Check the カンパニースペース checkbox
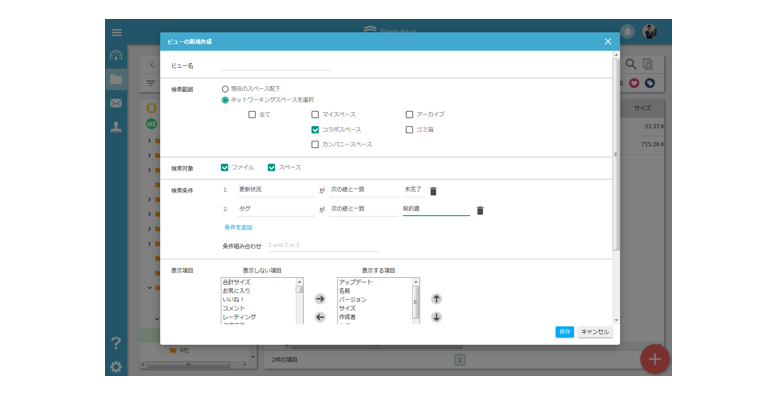 coord(315,144)
